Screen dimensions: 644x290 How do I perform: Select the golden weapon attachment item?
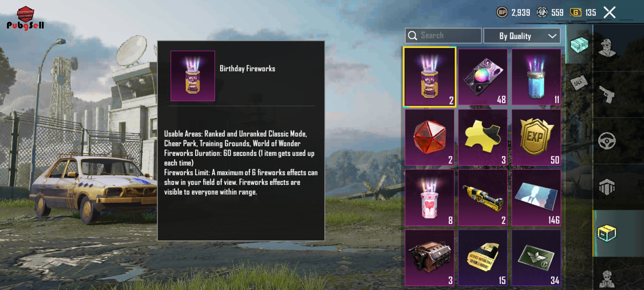click(x=483, y=198)
